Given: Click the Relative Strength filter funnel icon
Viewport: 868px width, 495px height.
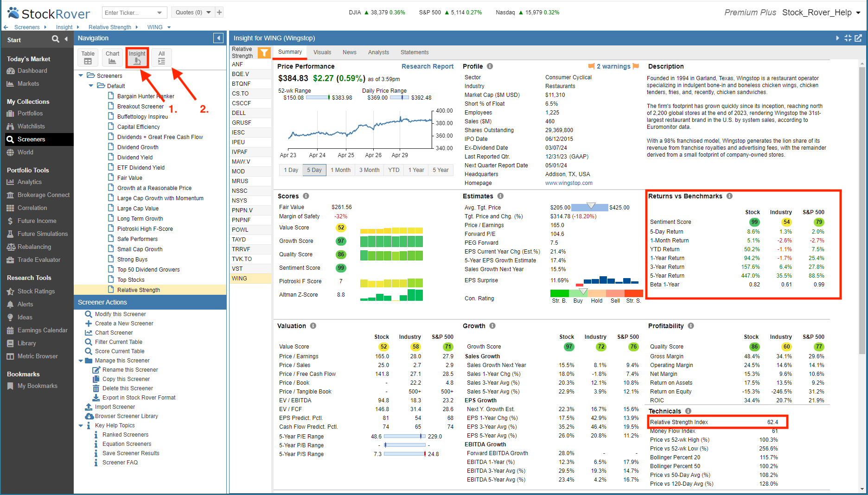Looking at the screenshot, I should 264,53.
